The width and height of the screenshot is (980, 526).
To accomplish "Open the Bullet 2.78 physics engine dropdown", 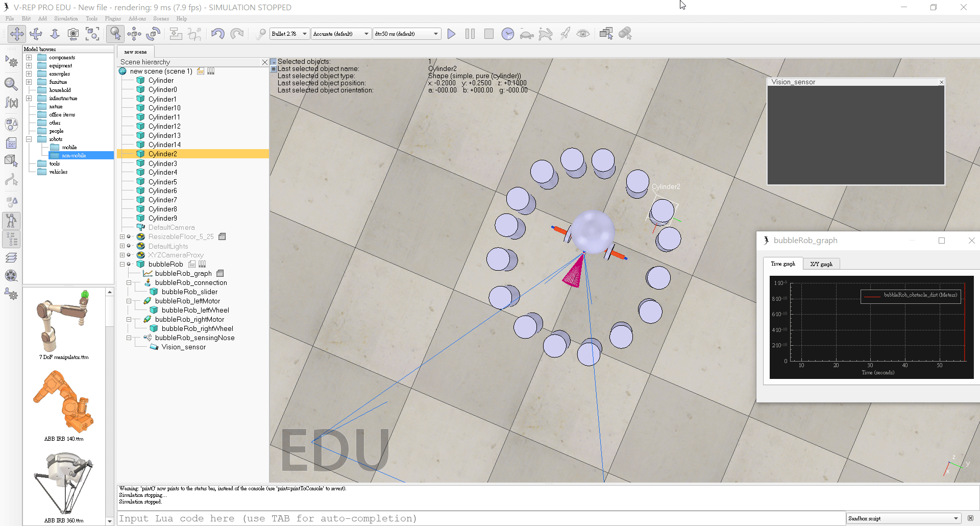I will point(289,34).
